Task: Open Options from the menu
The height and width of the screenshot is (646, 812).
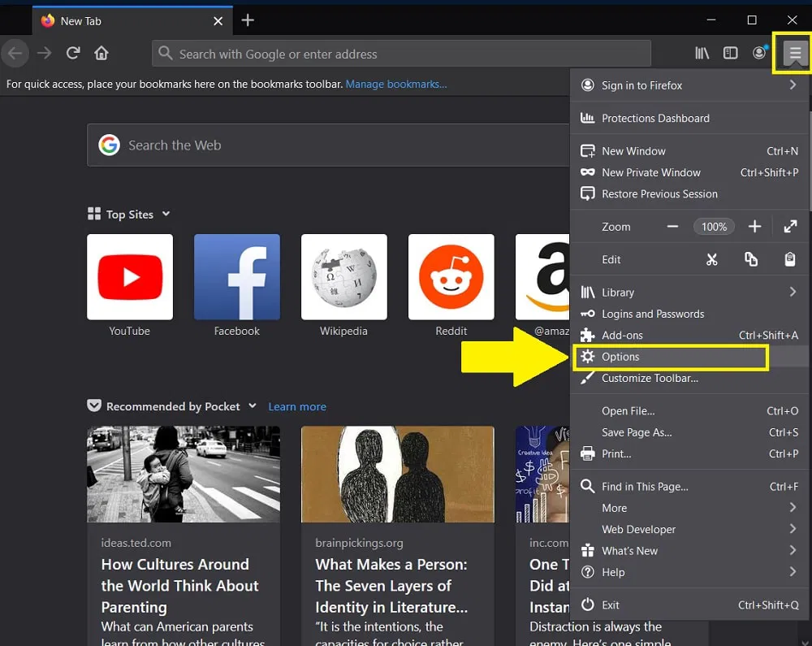Action: [620, 357]
